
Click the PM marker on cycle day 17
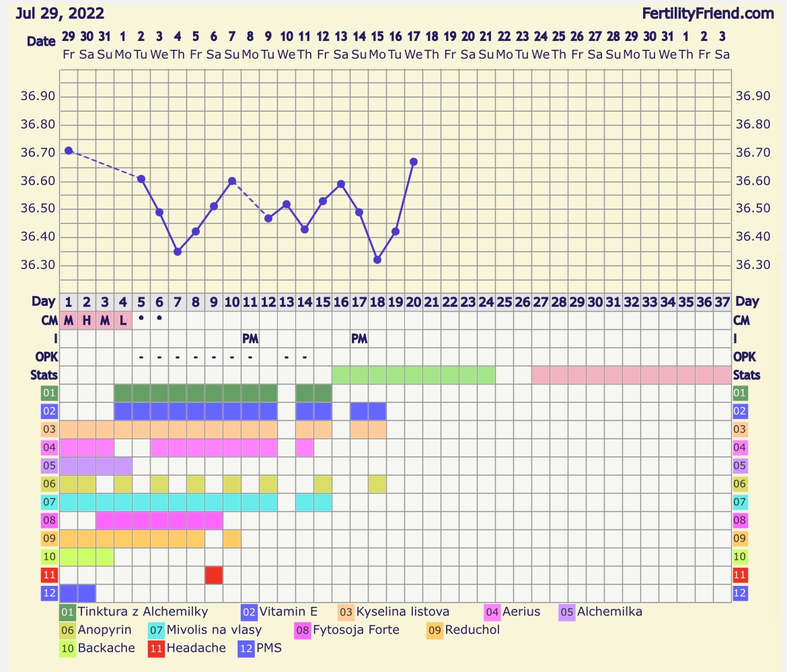click(359, 339)
